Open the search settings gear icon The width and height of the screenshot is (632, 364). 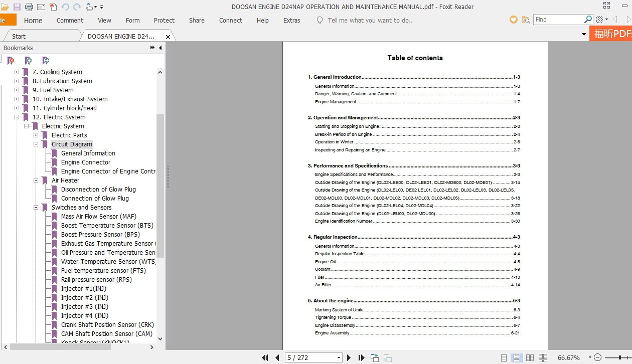pyautogui.click(x=599, y=20)
